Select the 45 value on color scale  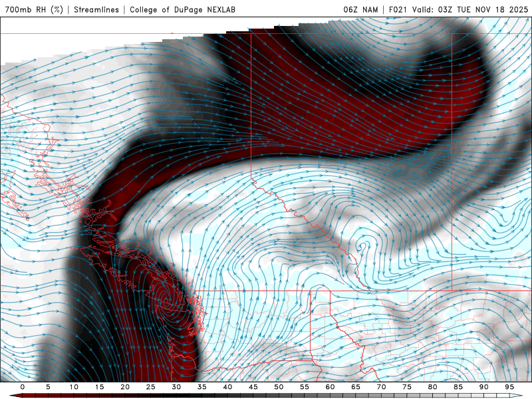tap(253, 387)
